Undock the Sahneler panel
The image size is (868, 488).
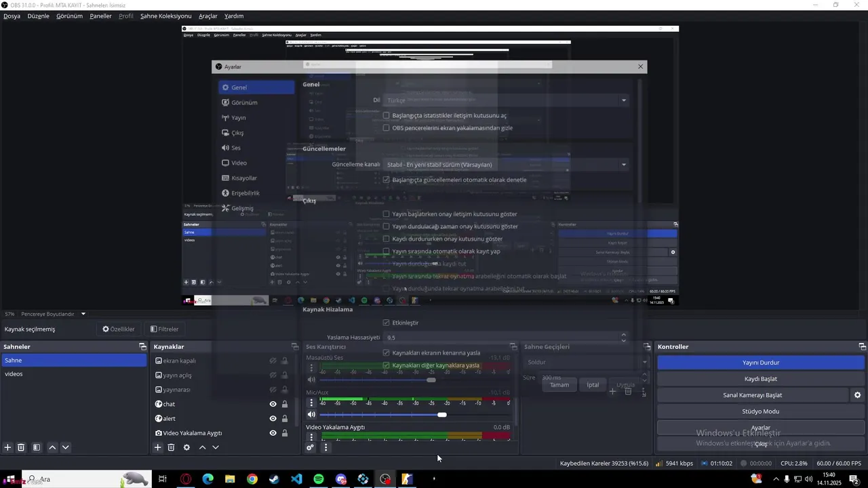pyautogui.click(x=142, y=346)
